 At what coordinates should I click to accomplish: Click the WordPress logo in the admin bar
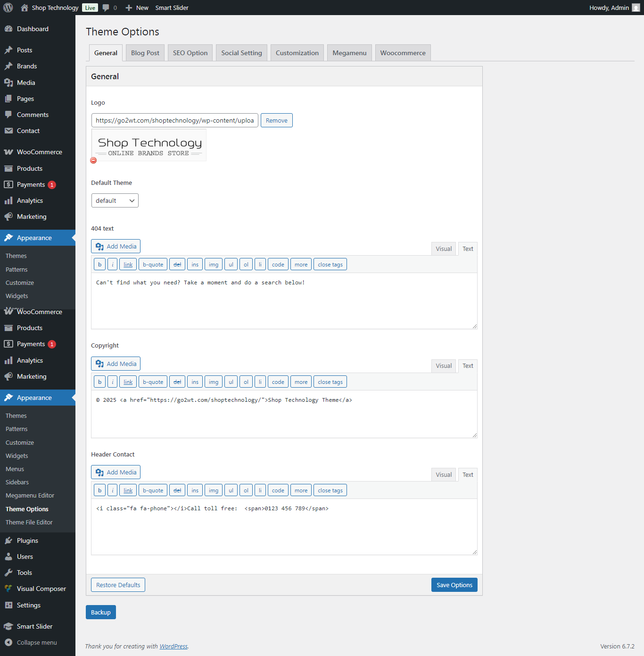(8, 8)
